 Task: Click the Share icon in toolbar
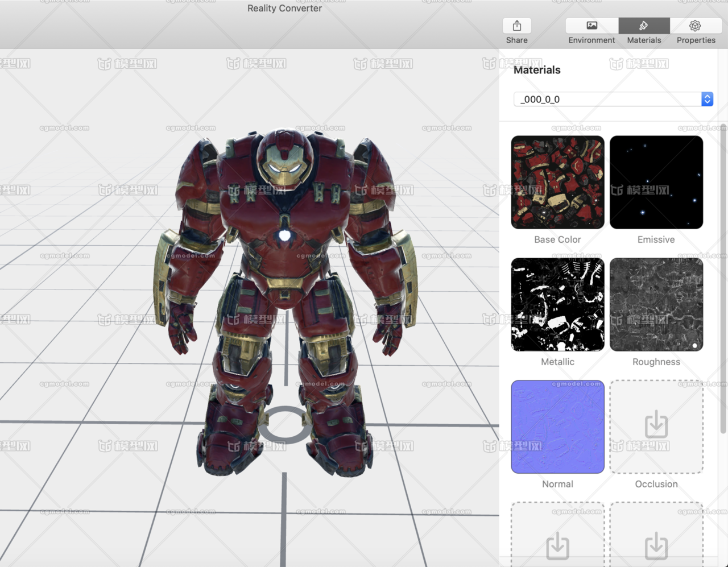coord(516,26)
